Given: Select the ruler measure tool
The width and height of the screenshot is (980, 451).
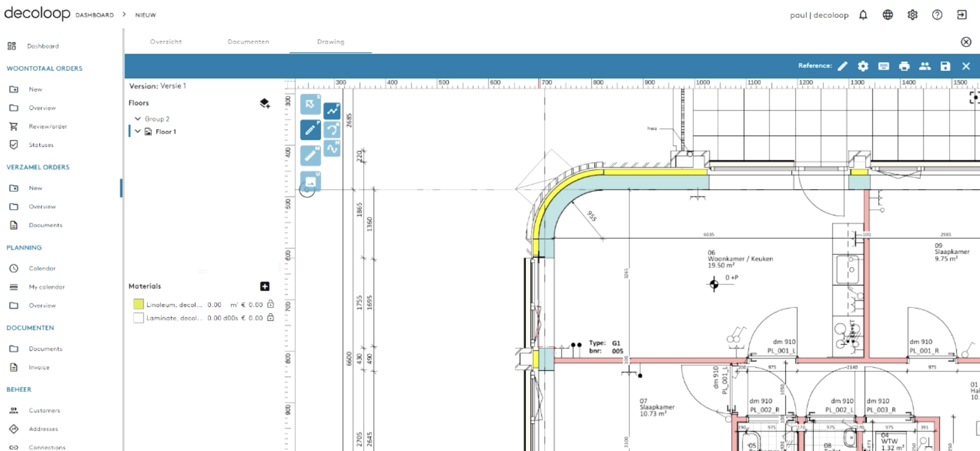Looking at the screenshot, I should [x=310, y=155].
